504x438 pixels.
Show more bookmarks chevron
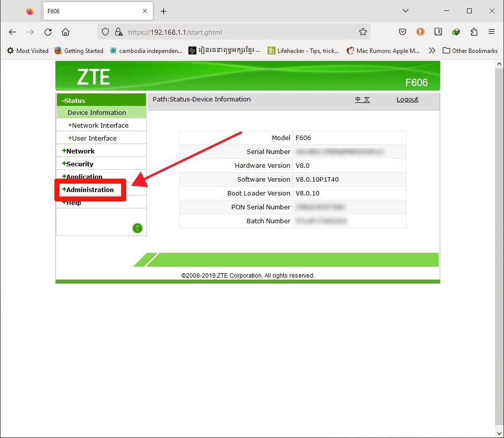[432, 51]
